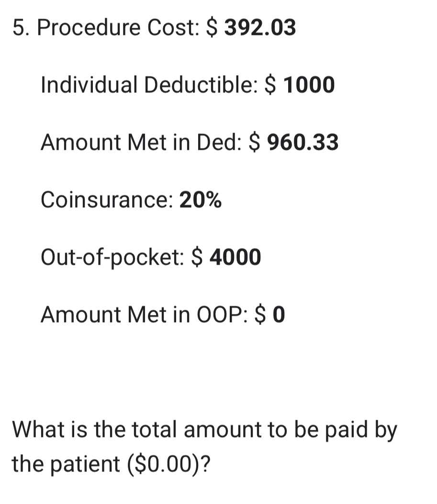Select the 392.03 procedure cost value
The image size is (437, 504).
(260, 29)
